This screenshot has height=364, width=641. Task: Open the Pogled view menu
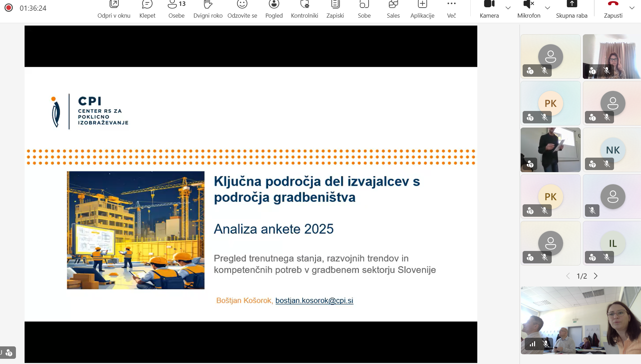coord(274,9)
